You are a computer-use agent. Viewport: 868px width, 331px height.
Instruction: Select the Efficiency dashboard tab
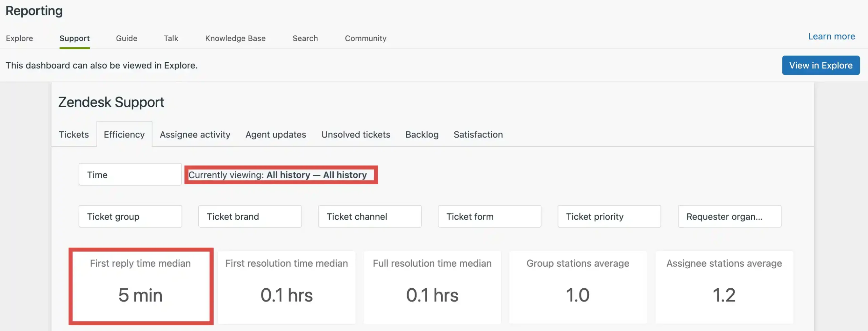(124, 135)
